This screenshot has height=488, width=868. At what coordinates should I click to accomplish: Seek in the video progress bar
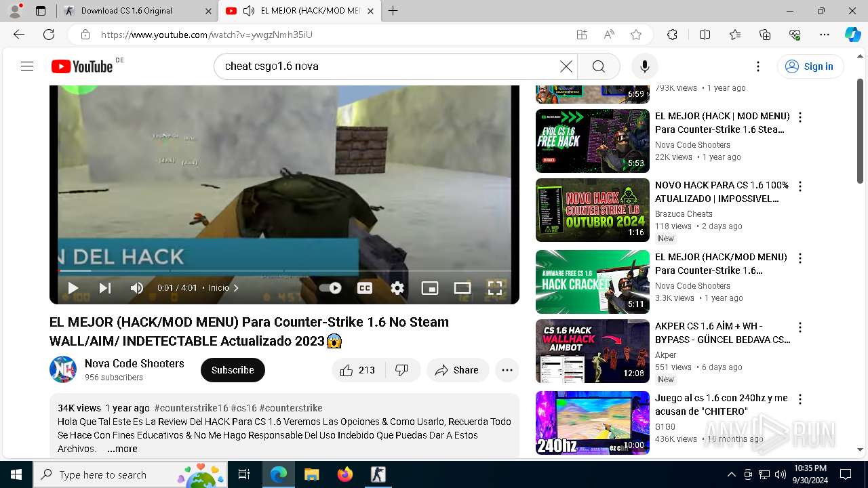coord(284,271)
